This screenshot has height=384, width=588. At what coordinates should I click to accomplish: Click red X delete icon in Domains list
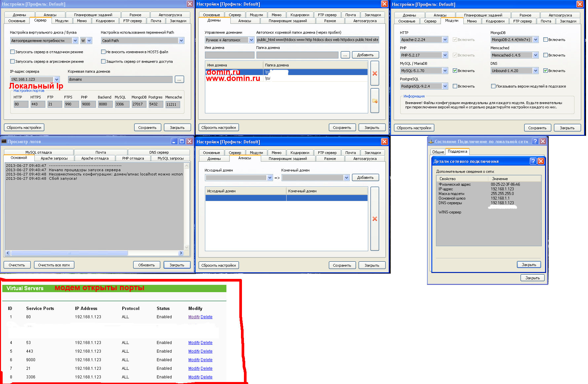[x=374, y=73]
